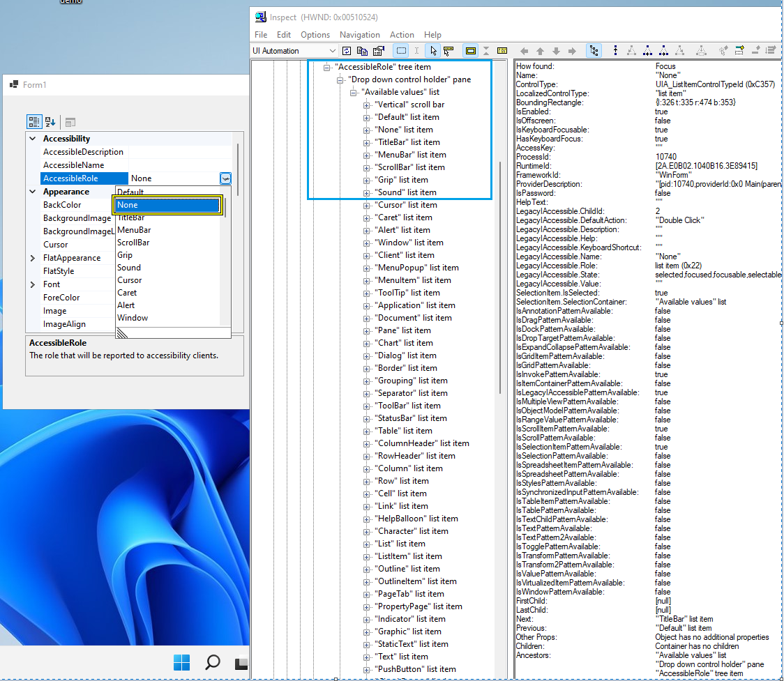Toggle caret tracking with the I-beam icon
Viewport: 784px width, 681px height.
click(x=416, y=50)
